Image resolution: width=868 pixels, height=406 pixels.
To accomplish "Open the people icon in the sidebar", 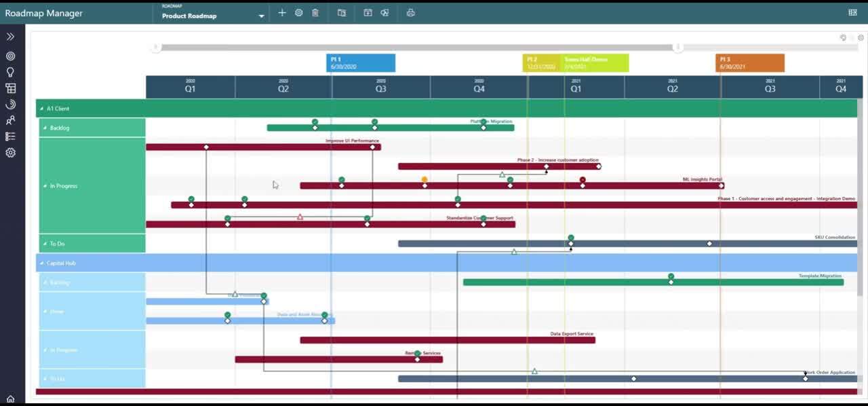I will point(11,120).
